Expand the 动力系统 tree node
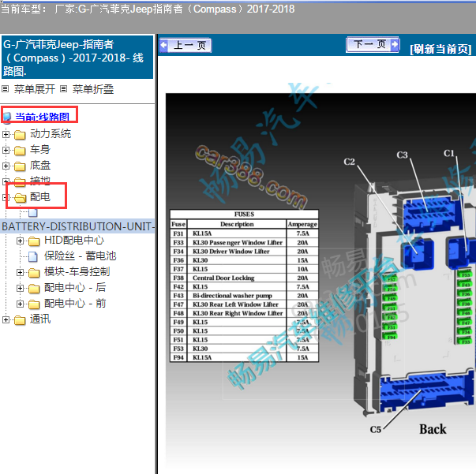The width and height of the screenshot is (476, 474). pyautogui.click(x=6, y=134)
